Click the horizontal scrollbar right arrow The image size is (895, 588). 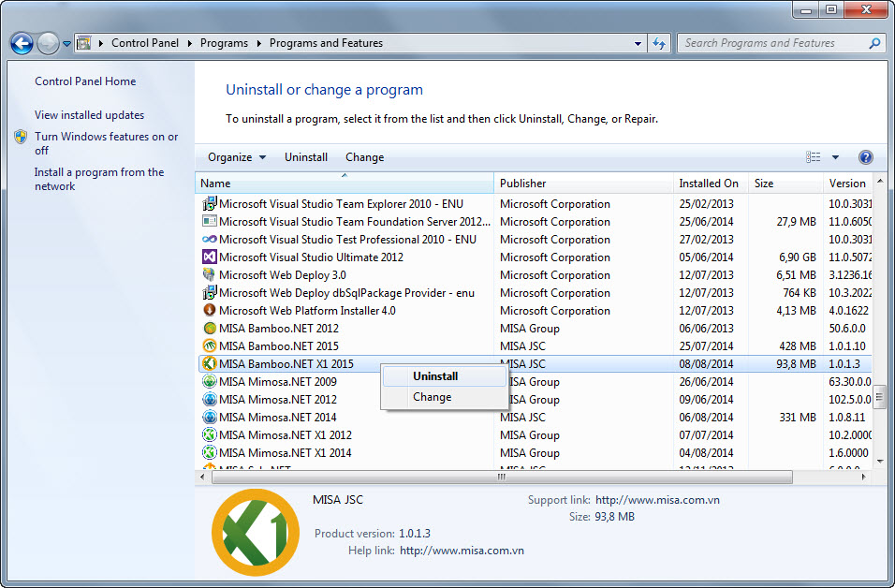863,477
